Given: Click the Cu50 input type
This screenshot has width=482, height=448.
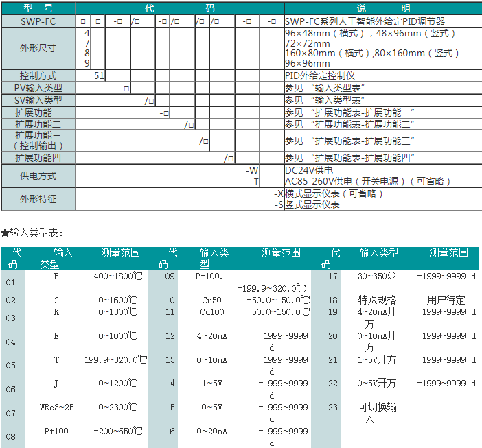Looking at the screenshot, I should coord(211,300).
